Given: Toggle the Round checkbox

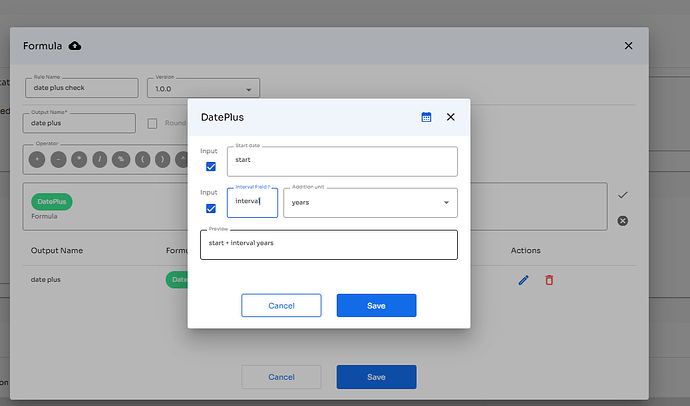Looking at the screenshot, I should click(x=152, y=124).
